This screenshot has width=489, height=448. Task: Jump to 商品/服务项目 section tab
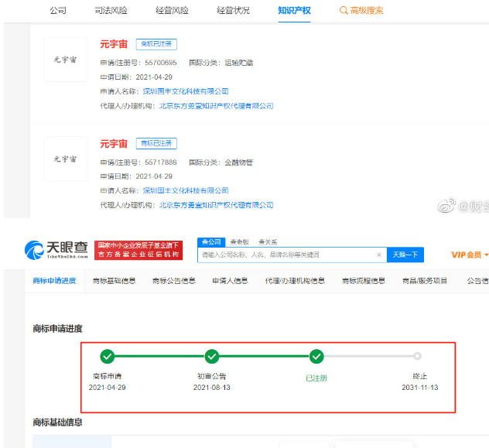click(x=425, y=281)
